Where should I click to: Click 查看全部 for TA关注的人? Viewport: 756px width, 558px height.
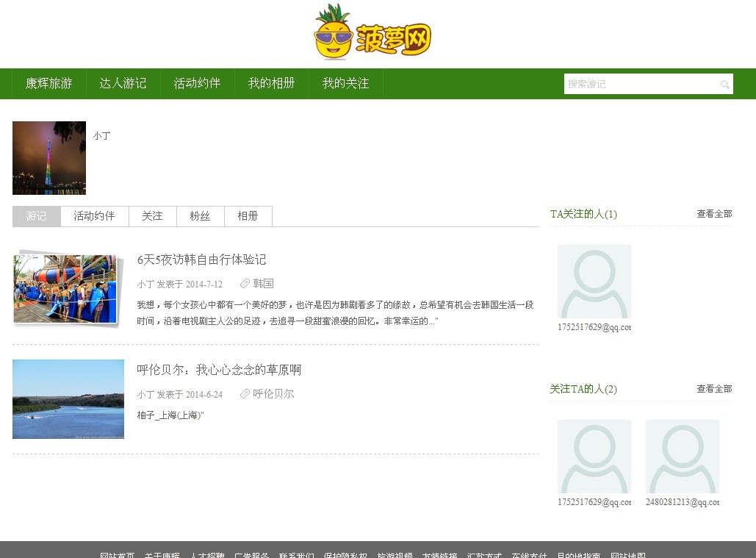pyautogui.click(x=714, y=214)
